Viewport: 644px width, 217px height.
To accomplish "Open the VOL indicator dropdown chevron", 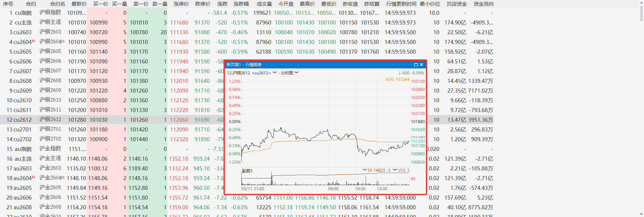I will point(395,170).
